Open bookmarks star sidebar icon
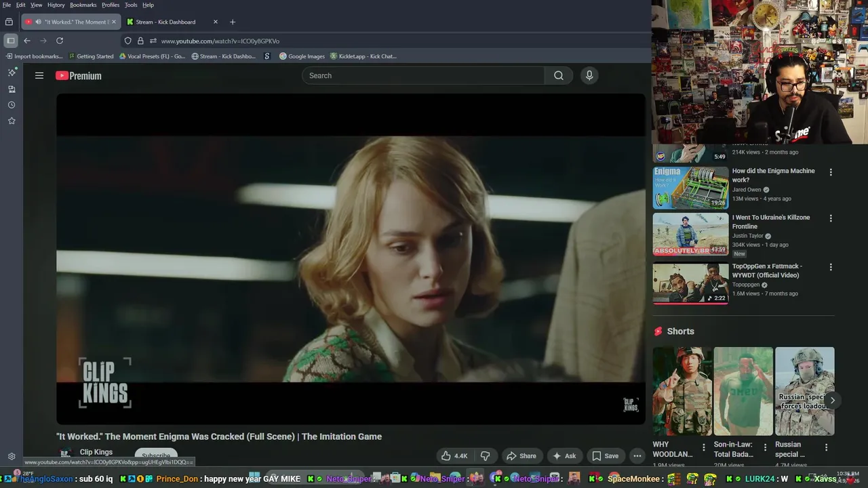The width and height of the screenshot is (868, 488). tap(12, 121)
